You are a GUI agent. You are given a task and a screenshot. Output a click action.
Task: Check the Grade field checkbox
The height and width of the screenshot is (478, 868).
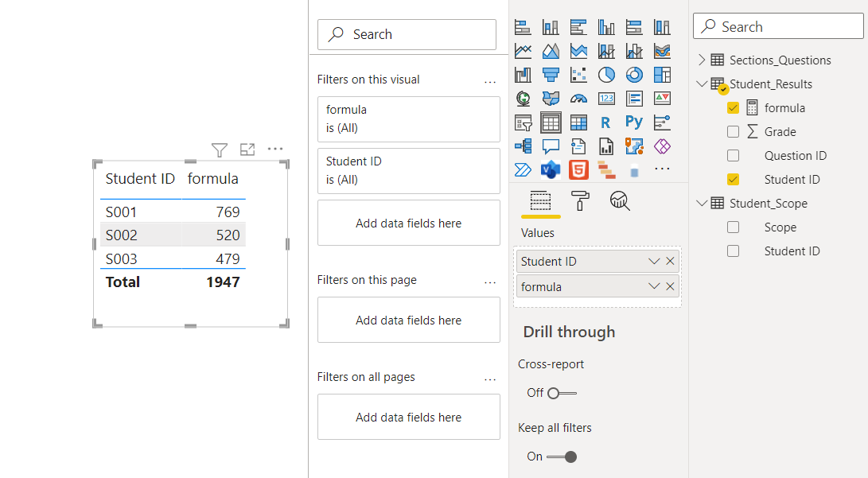point(733,132)
